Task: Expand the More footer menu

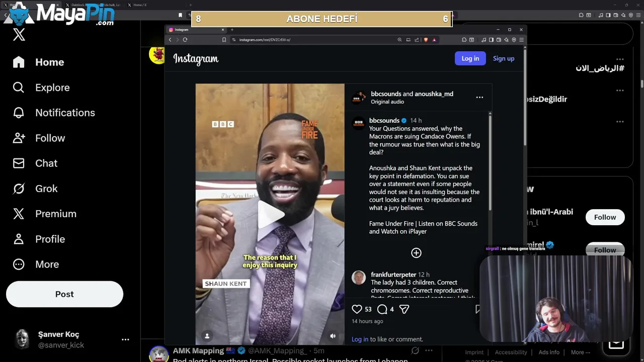Action: point(581,352)
